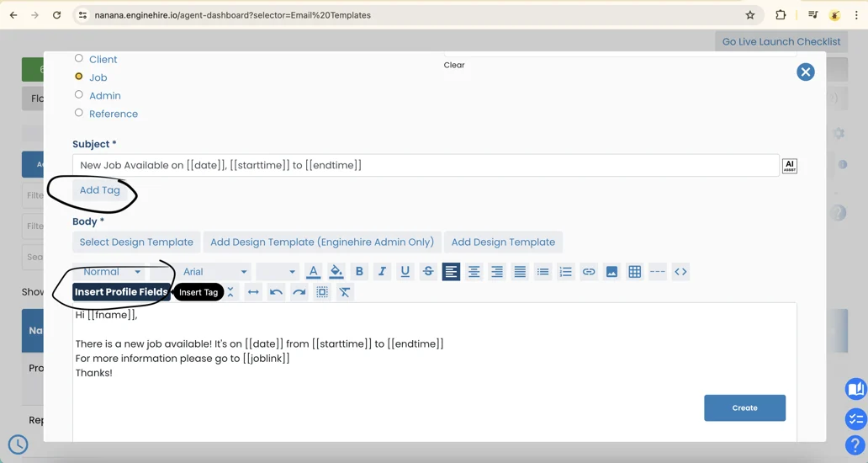Open the browser media control icon
Image resolution: width=868 pixels, height=463 pixels.
pyautogui.click(x=813, y=15)
